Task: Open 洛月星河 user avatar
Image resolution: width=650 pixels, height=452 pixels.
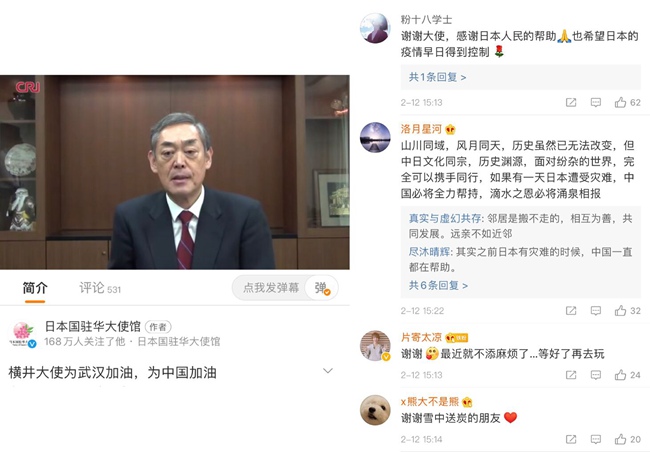Action: (375, 137)
